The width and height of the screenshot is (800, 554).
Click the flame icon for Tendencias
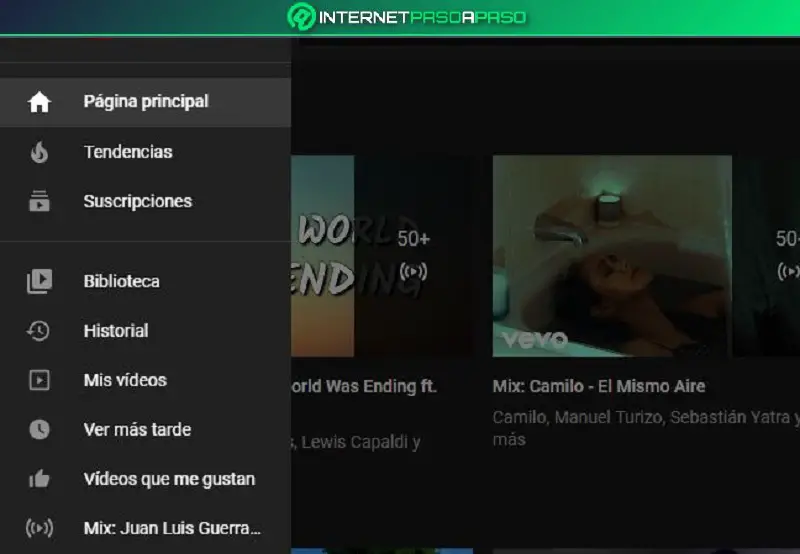point(39,152)
